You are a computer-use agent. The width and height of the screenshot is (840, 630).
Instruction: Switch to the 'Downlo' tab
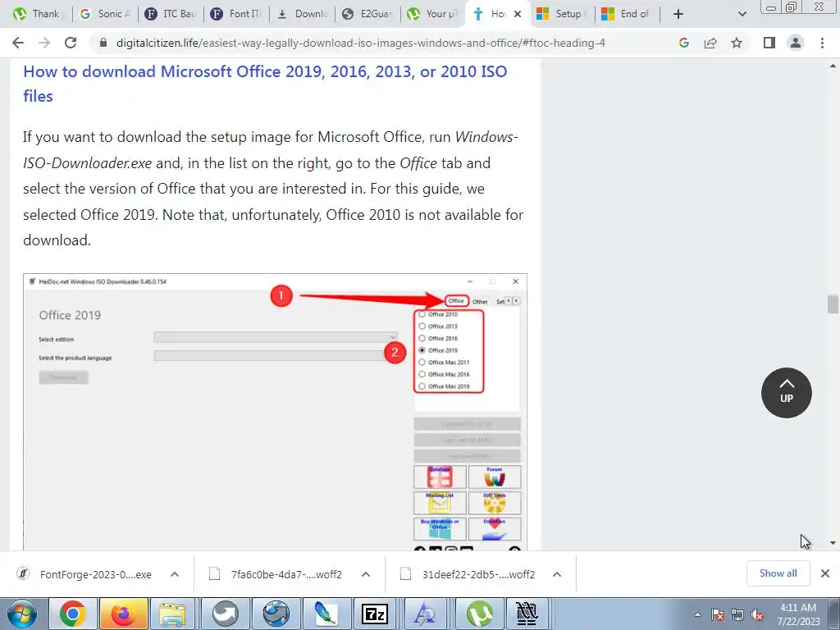(302, 14)
